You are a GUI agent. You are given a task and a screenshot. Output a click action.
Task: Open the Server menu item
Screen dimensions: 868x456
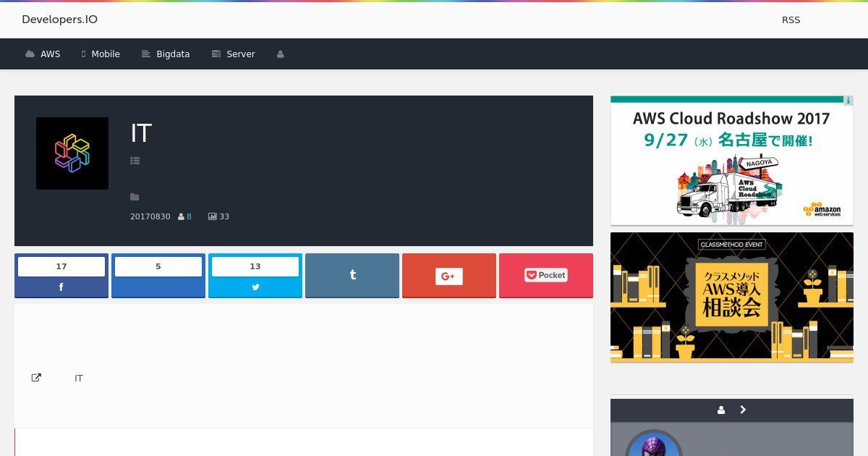(233, 54)
